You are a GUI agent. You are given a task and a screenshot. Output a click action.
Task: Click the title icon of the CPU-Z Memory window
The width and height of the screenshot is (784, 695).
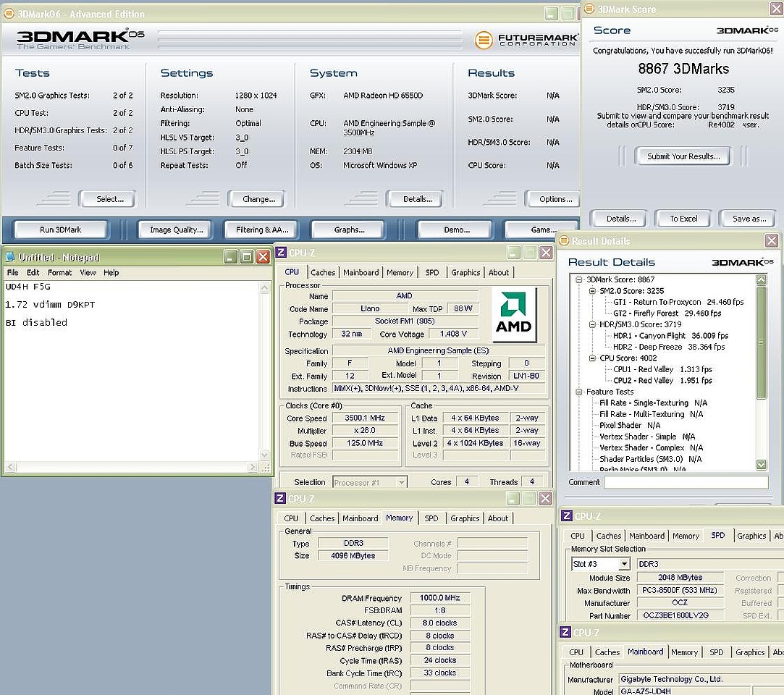click(280, 498)
